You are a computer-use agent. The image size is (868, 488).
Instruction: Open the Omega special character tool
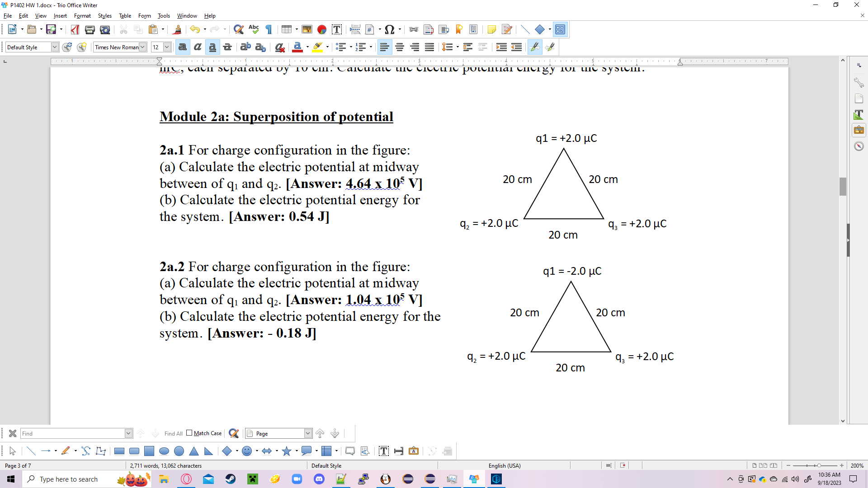pyautogui.click(x=390, y=29)
